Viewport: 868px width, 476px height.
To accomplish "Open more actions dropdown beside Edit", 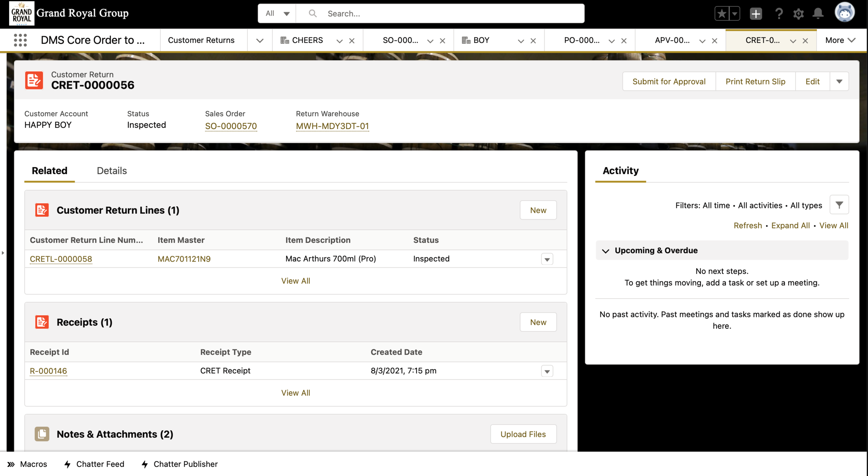I will tap(839, 81).
